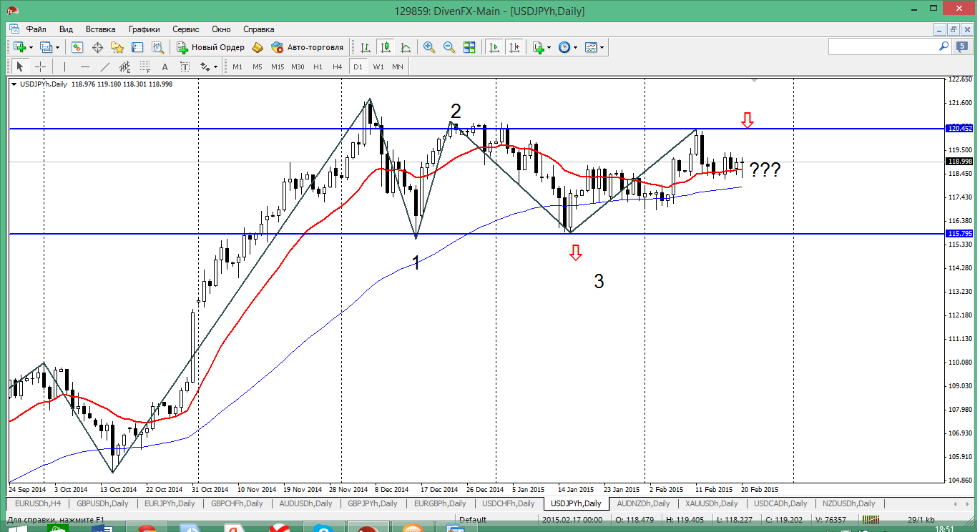This screenshot has width=980, height=532.
Task: Toggle Candlesticks chart mode
Action: pyautogui.click(x=386, y=47)
